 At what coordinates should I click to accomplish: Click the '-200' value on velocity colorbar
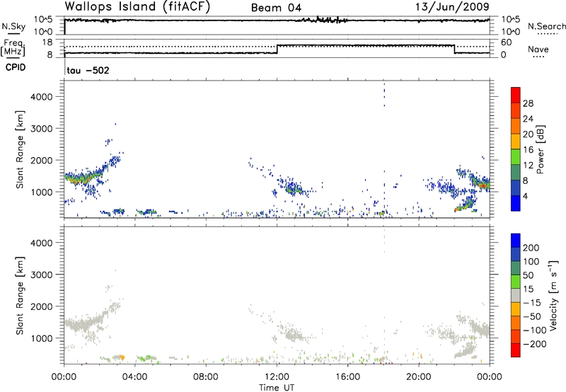(535, 344)
